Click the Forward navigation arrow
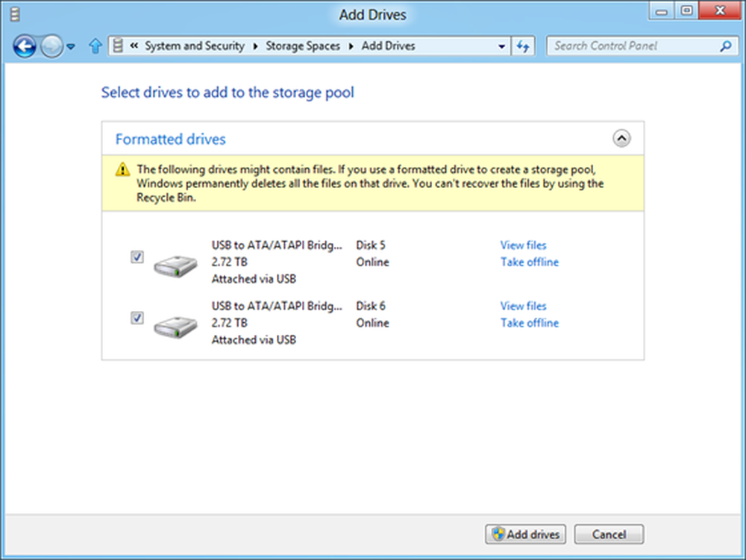Screen dimensions: 746x560 point(51,47)
